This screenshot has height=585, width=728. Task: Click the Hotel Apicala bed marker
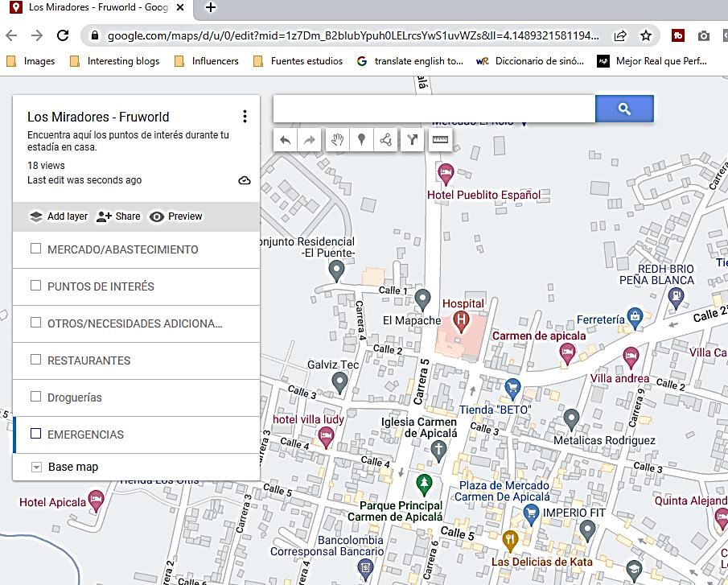96,501
